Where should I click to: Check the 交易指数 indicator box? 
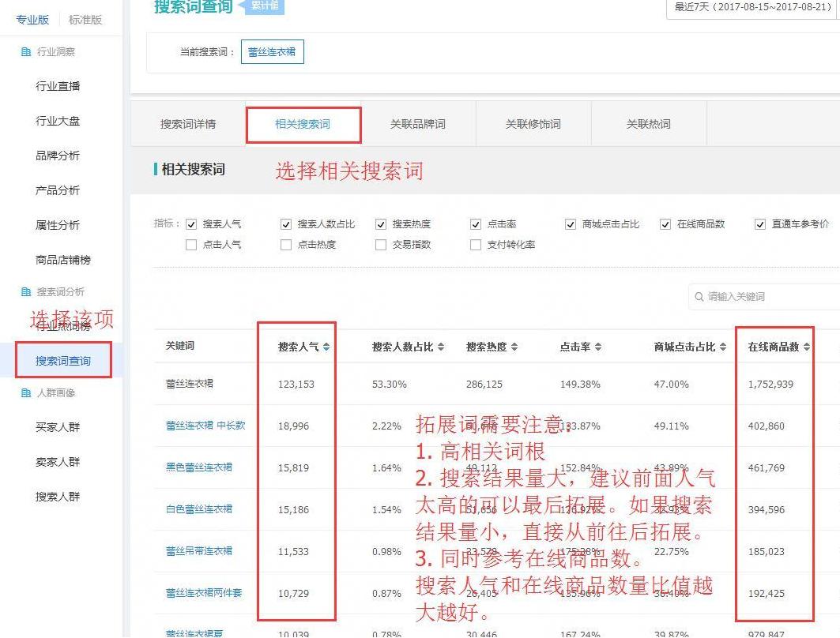click(380, 246)
